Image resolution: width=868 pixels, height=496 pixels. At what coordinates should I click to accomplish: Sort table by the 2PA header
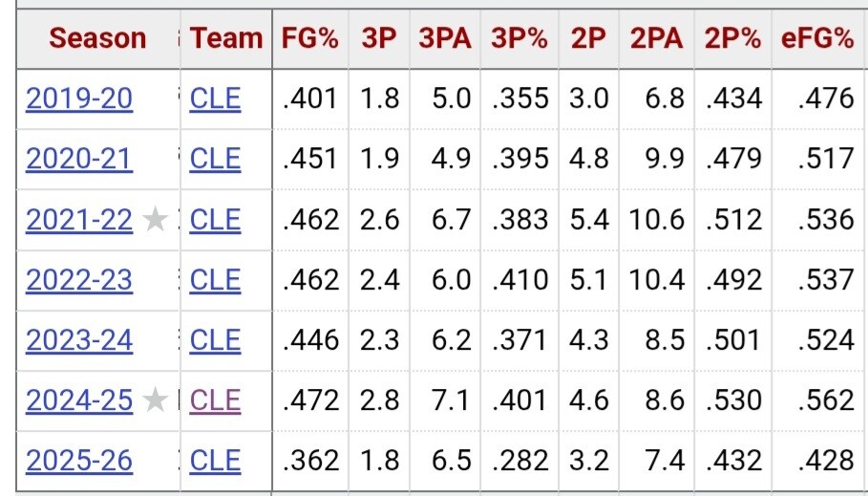click(657, 39)
